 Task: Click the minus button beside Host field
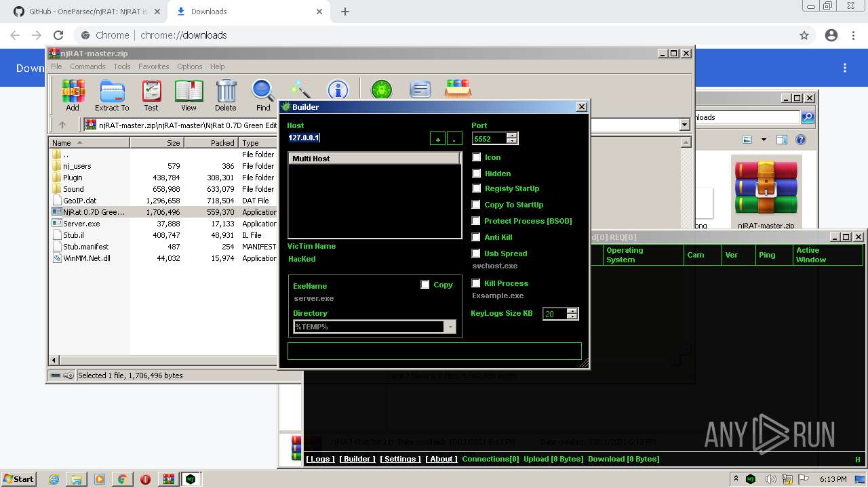(x=454, y=139)
